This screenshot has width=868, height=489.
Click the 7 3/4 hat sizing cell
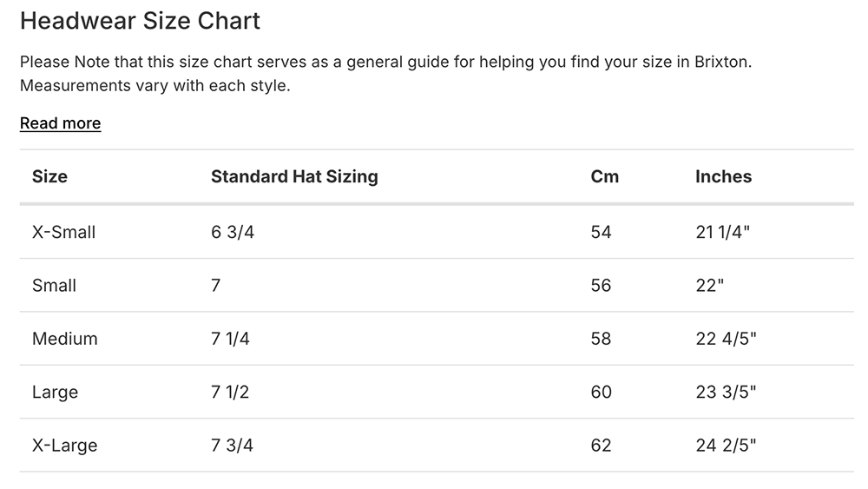[232, 446]
